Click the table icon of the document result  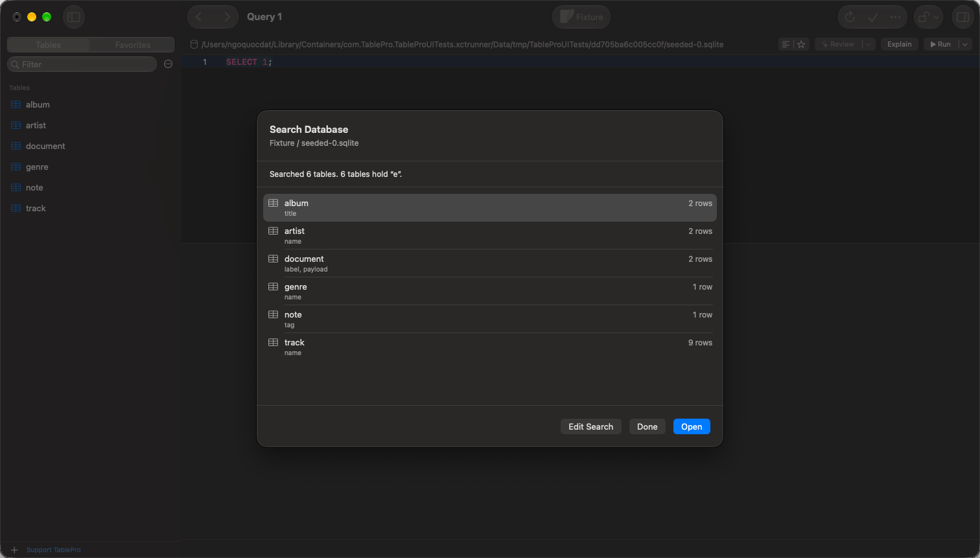tap(274, 259)
